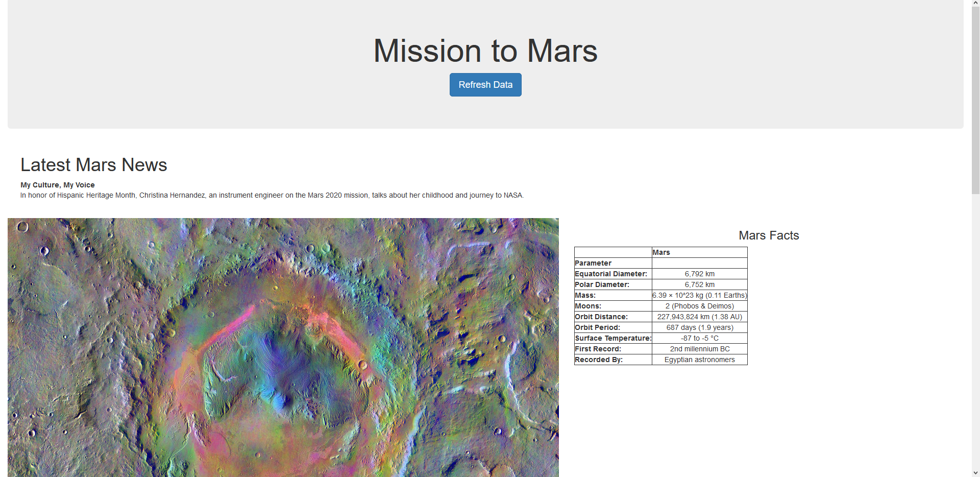Click the '227,943,824 km (1.38 AU)' cell

coord(699,317)
